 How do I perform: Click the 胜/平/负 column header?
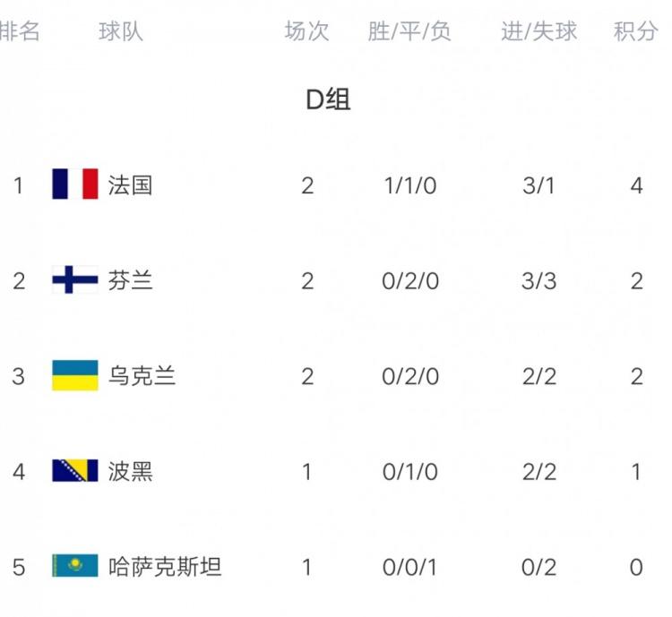click(x=409, y=32)
